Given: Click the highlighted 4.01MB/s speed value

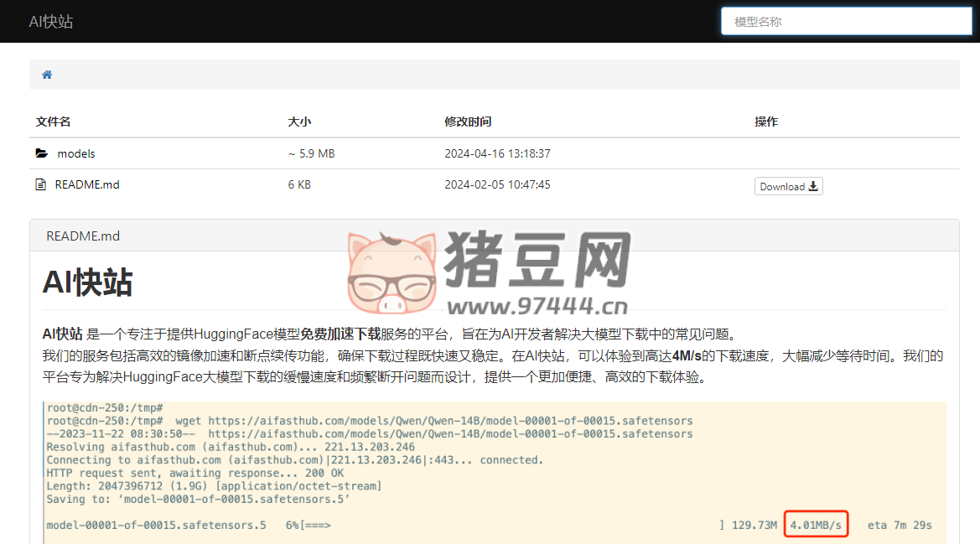Looking at the screenshot, I should [817, 524].
